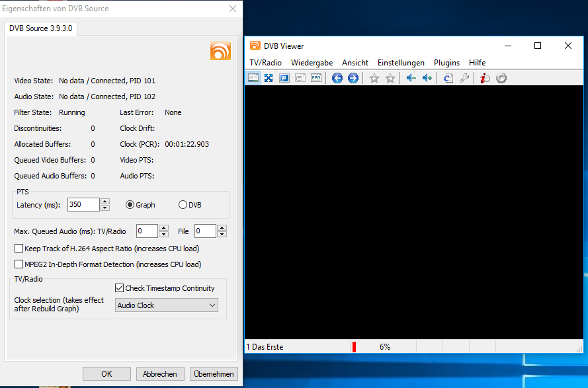Decrease the File queued audio value

[x=222, y=234]
